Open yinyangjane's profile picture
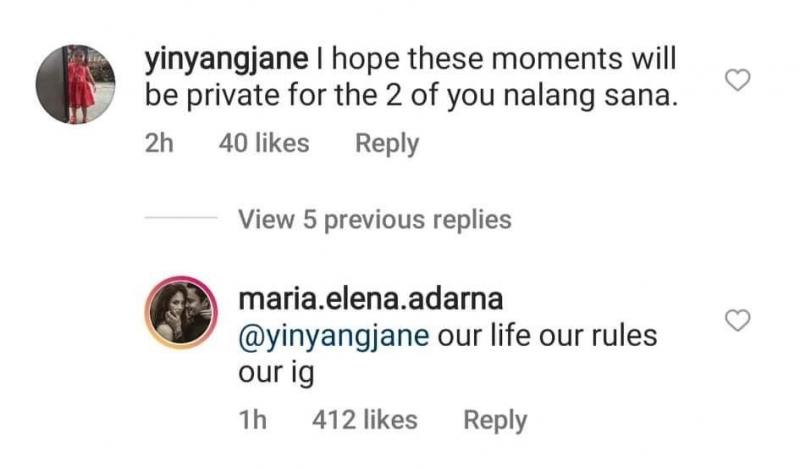800x469 pixels. (x=75, y=85)
